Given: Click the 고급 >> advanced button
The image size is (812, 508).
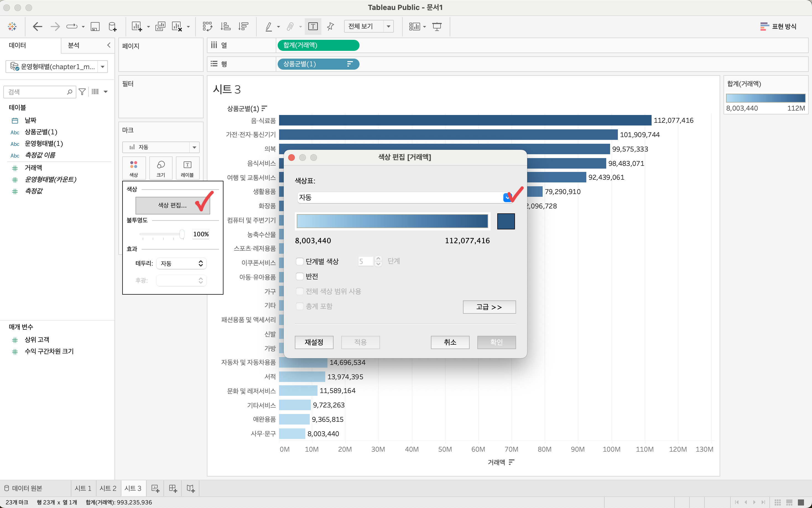Looking at the screenshot, I should click(489, 307).
